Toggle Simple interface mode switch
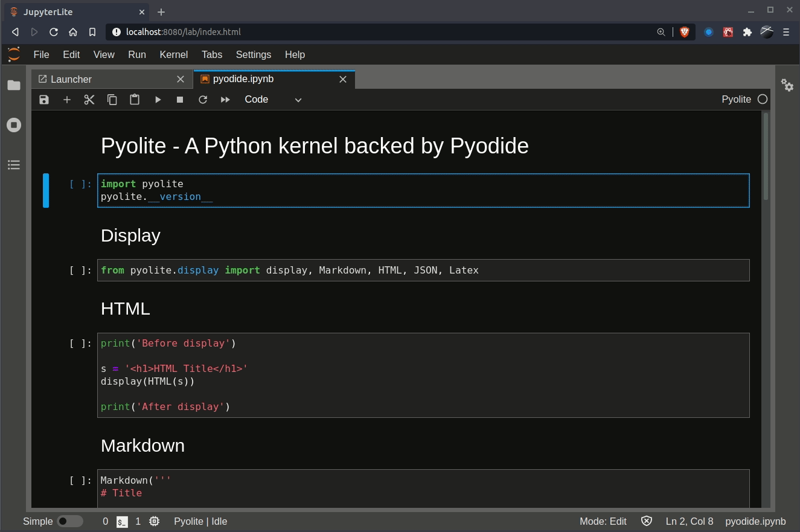The width and height of the screenshot is (800, 532). (70, 521)
